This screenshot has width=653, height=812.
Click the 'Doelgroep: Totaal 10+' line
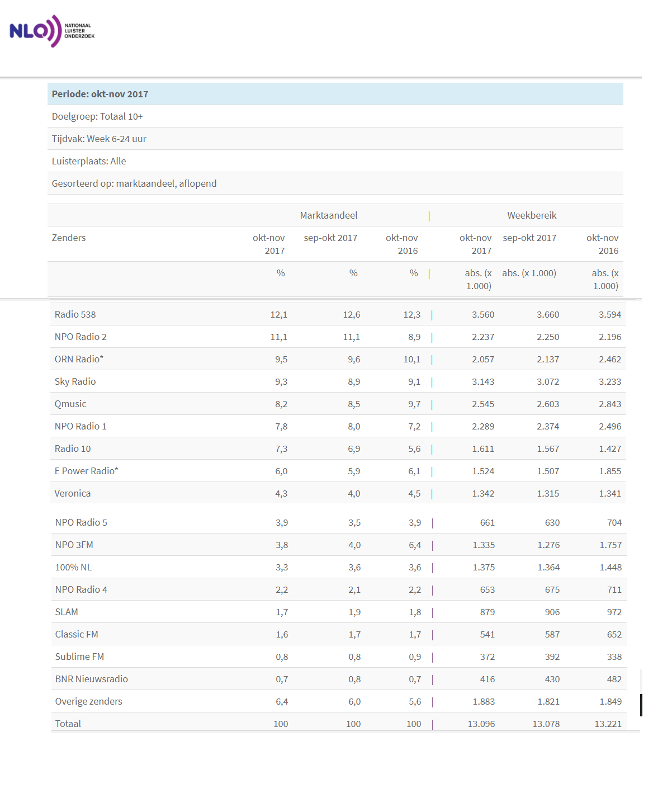[x=97, y=116]
